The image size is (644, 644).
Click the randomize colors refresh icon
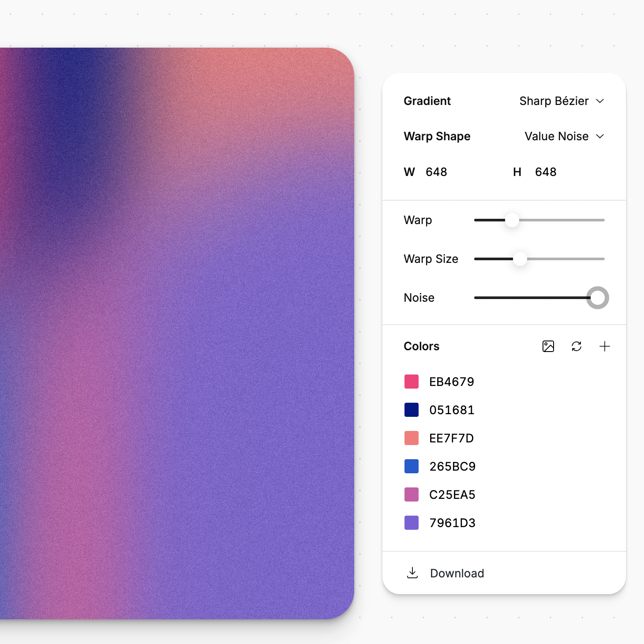[x=577, y=346]
